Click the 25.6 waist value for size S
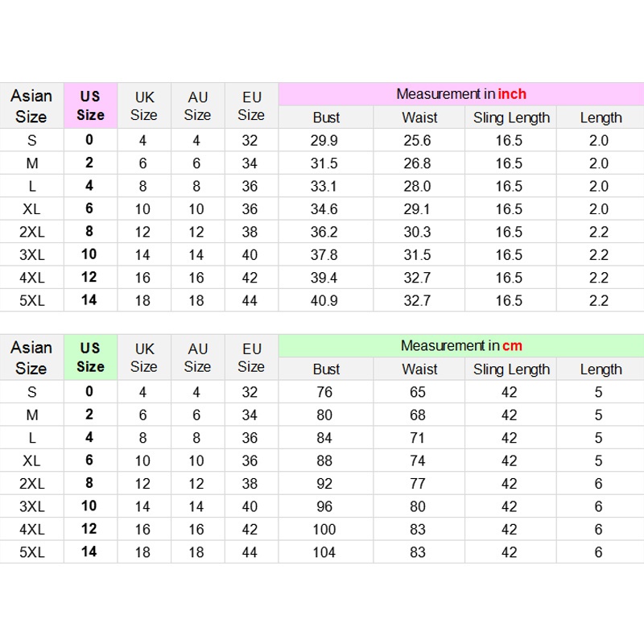This screenshot has width=644, height=644. 417,140
